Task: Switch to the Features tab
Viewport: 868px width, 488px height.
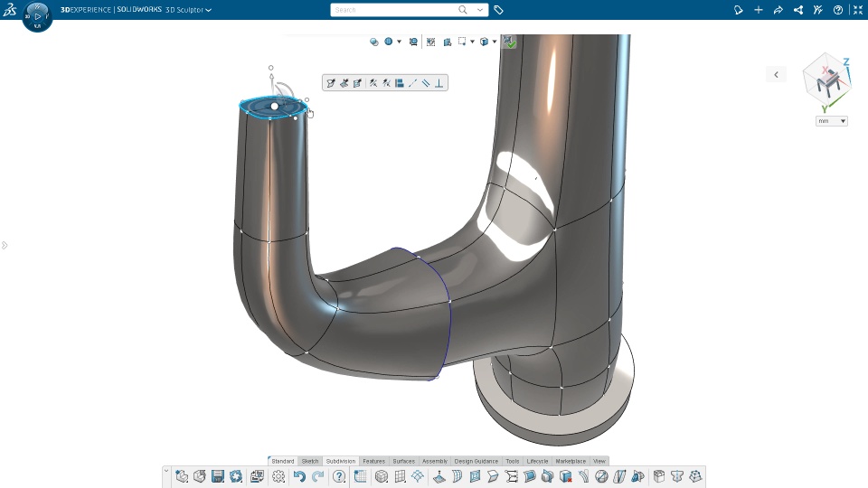Action: pos(373,461)
